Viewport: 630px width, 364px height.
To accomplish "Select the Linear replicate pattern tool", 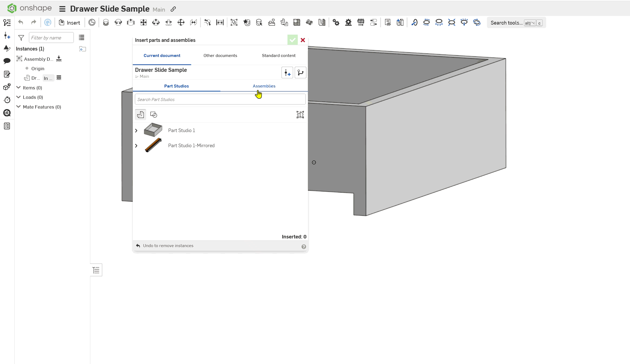I will [x=296, y=22].
